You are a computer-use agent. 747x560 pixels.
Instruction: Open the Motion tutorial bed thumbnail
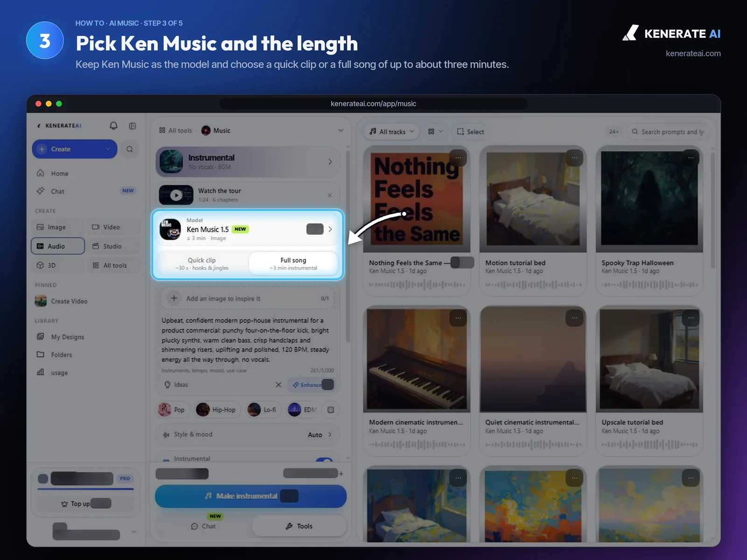tap(533, 198)
